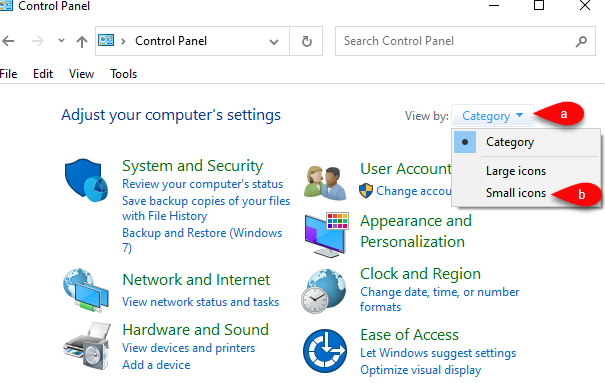The image size is (605, 383).
Task: Open the System and Security shield icon
Action: click(x=86, y=180)
